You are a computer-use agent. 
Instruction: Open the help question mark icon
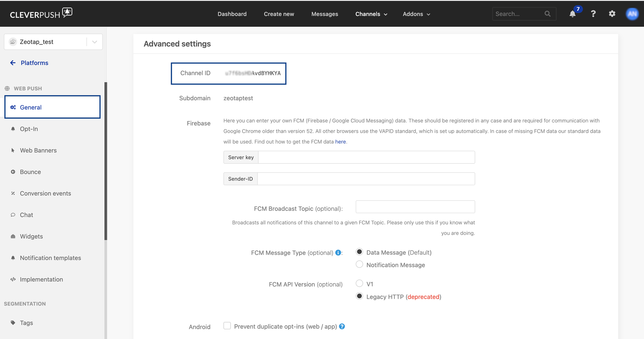(x=593, y=14)
